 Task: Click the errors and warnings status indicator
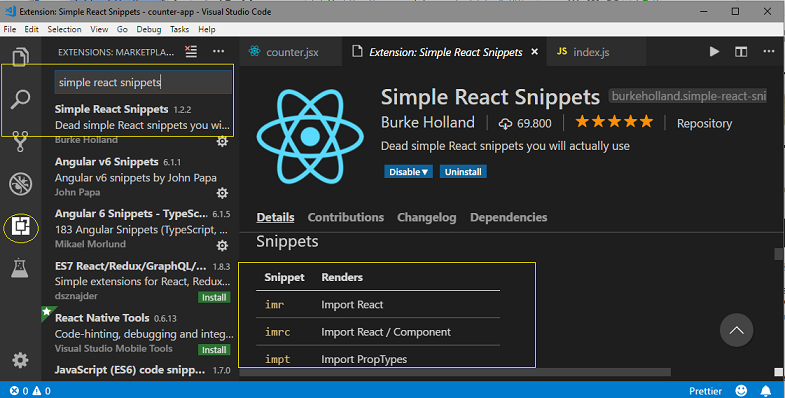pos(31,391)
